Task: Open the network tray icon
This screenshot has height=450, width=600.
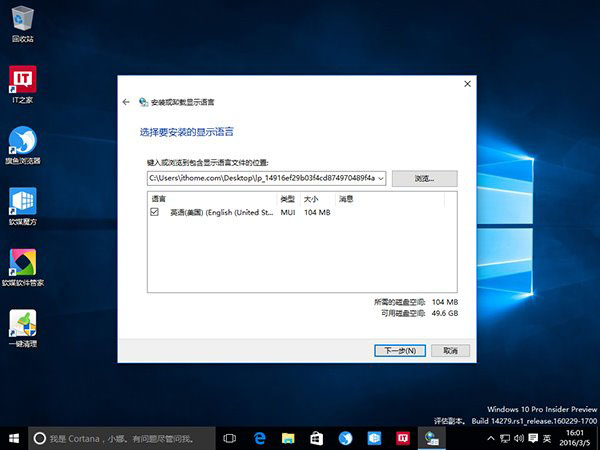Action: coord(505,439)
